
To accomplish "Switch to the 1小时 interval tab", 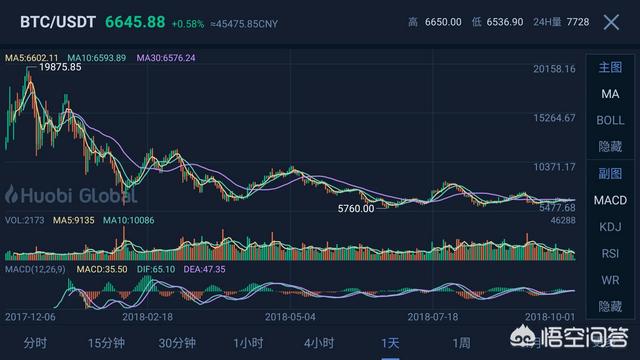I will click(248, 343).
